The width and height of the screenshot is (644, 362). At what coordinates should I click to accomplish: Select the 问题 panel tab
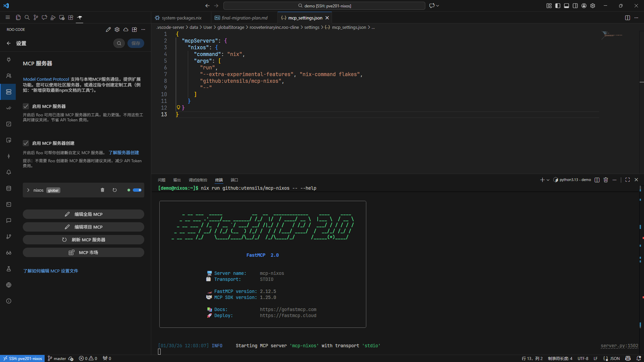coord(162,180)
